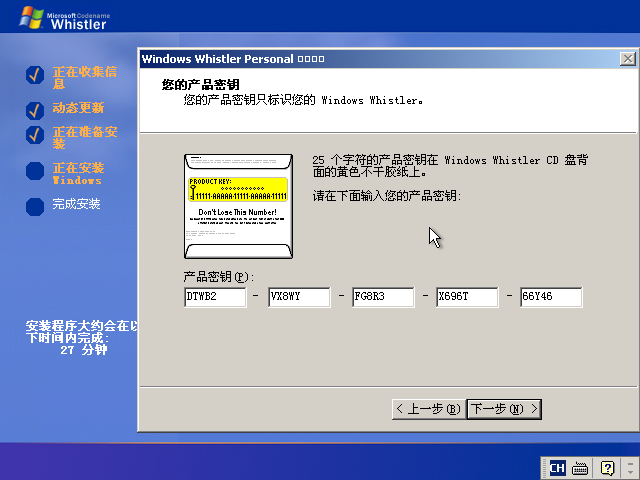Click the 完成安装 step label
Image resolution: width=640 pixels, height=480 pixels.
[76, 204]
